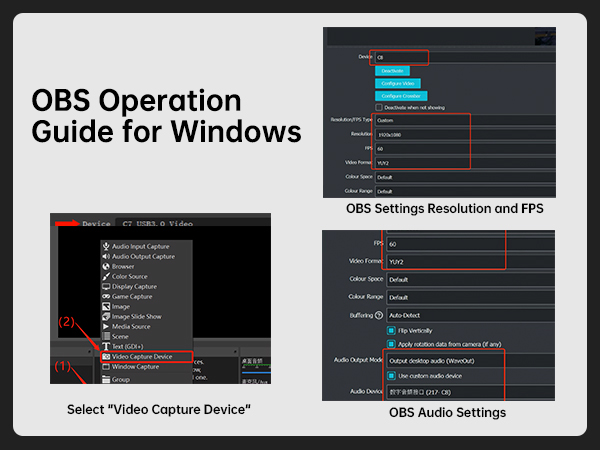This screenshot has height=450, width=600.
Task: Add a Scene source from the menu
Action: (x=146, y=336)
